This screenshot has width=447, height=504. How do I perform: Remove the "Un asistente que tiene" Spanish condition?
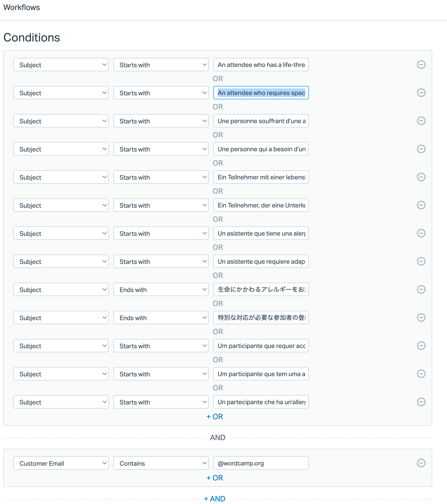pos(421,233)
